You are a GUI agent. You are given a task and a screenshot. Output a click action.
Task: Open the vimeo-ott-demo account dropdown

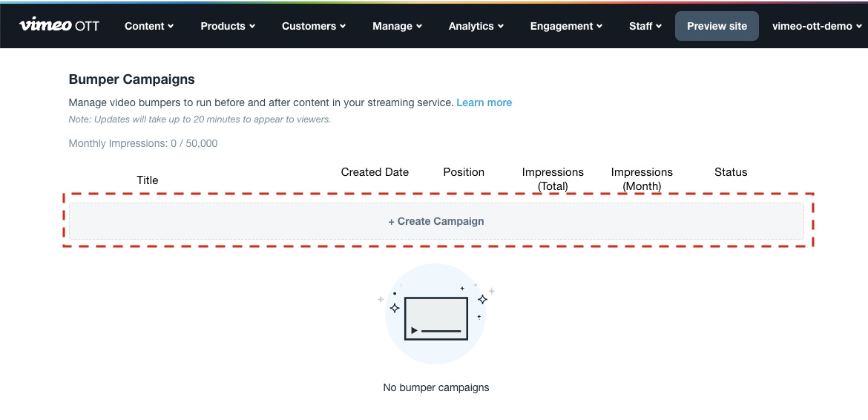(817, 26)
